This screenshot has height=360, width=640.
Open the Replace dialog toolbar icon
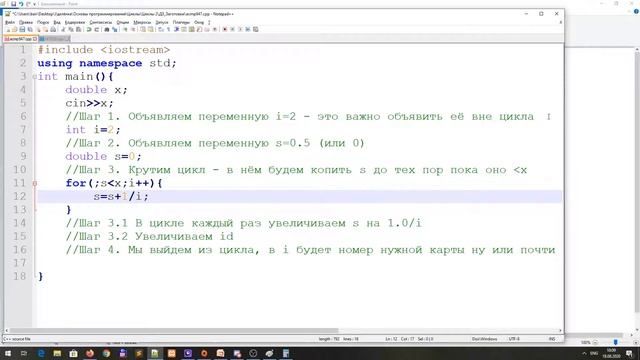114,29
